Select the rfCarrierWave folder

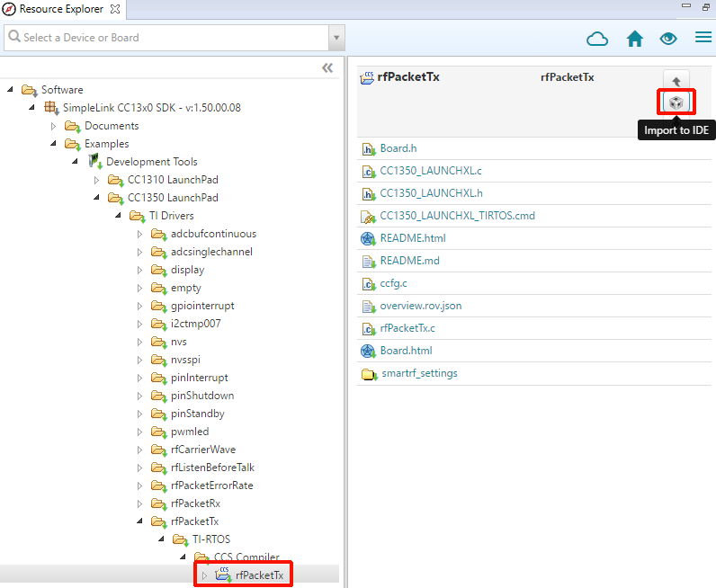pos(203,450)
